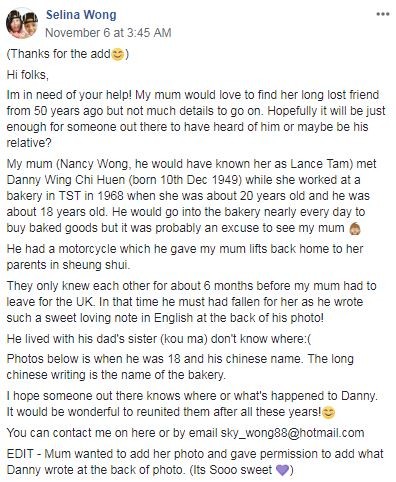Screen dimensions: 396x482
Task: Click Selina Wong's profile picture
Action: (x=22, y=23)
